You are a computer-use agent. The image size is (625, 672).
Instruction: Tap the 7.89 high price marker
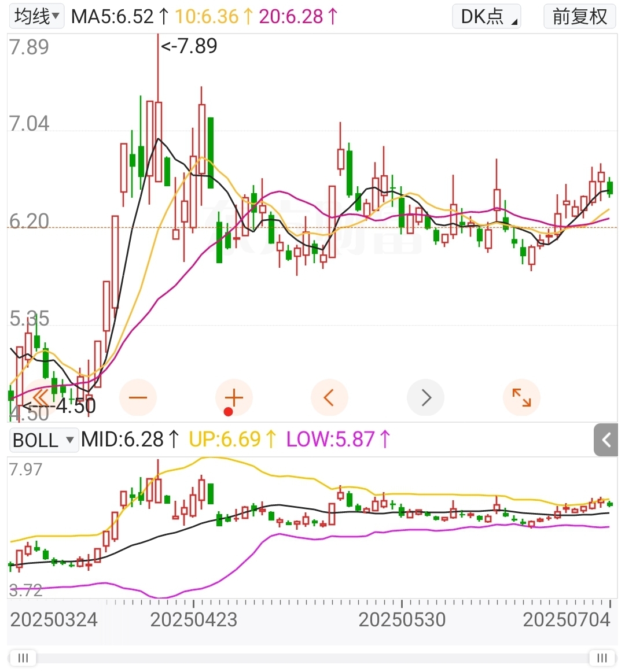pos(189,46)
